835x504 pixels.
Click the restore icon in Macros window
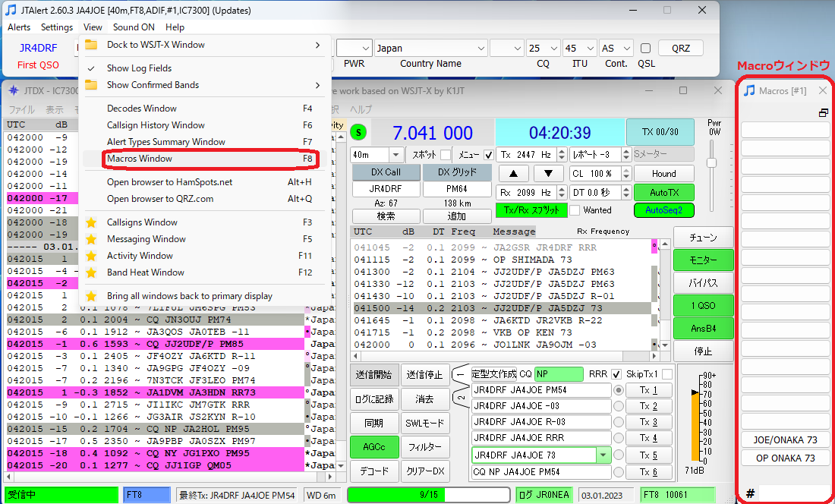point(823,112)
